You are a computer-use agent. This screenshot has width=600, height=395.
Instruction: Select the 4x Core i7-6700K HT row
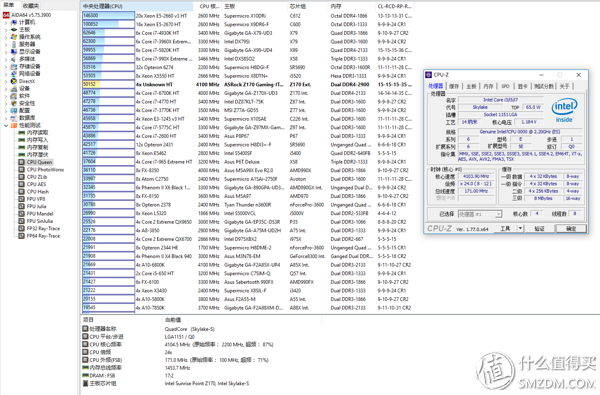click(x=248, y=93)
